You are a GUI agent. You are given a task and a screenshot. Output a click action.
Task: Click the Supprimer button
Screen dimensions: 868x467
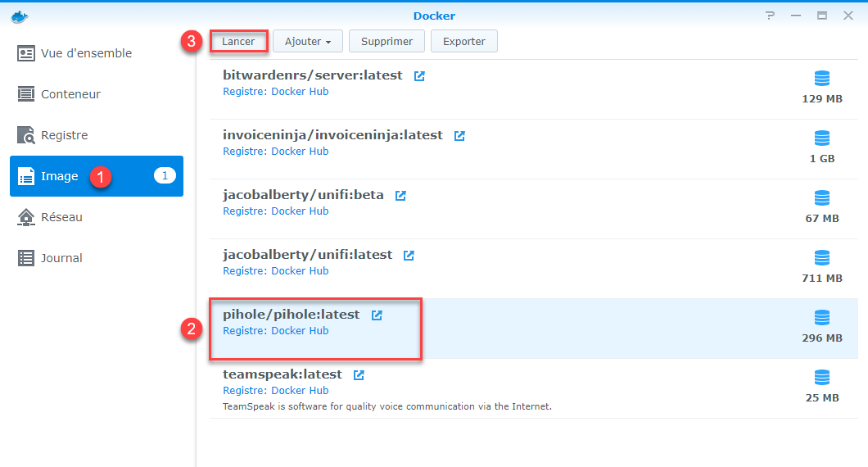[x=387, y=42]
